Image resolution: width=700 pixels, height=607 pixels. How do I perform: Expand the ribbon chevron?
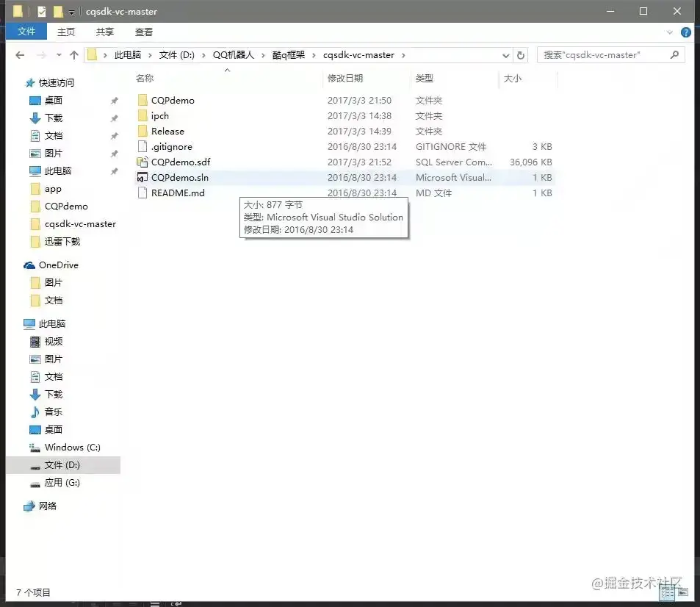coord(669,32)
